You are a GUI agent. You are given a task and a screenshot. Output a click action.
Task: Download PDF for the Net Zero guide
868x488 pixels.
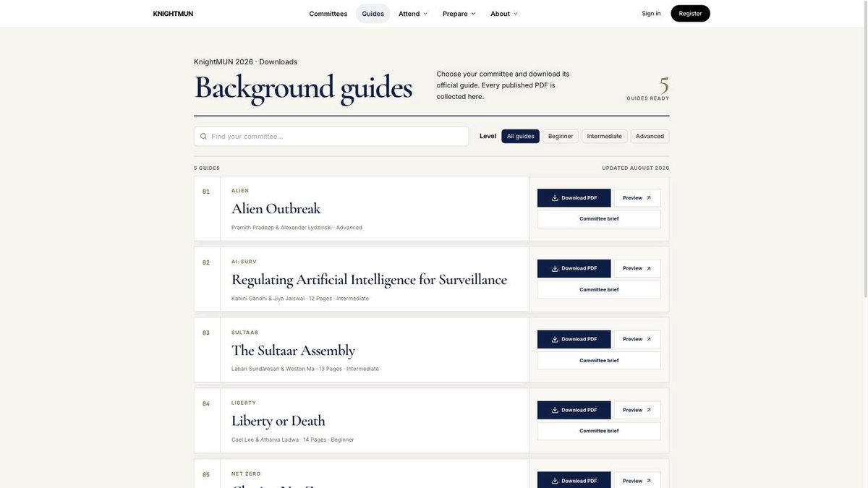click(x=574, y=480)
